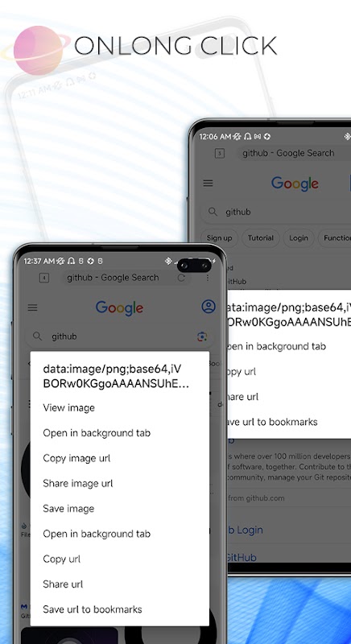
Task: Open the three-dot overflow menu
Action: point(208,278)
